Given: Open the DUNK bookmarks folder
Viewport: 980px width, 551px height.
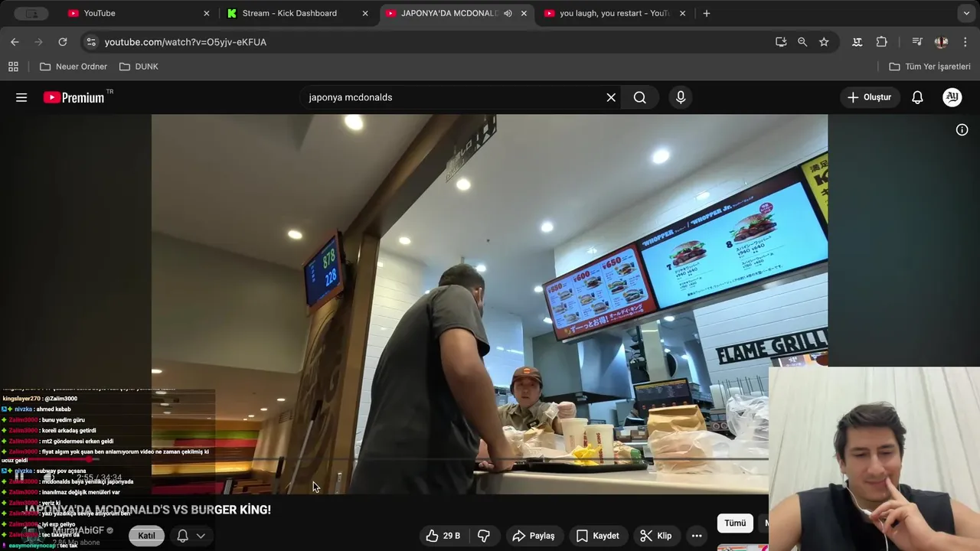Looking at the screenshot, I should click(139, 67).
